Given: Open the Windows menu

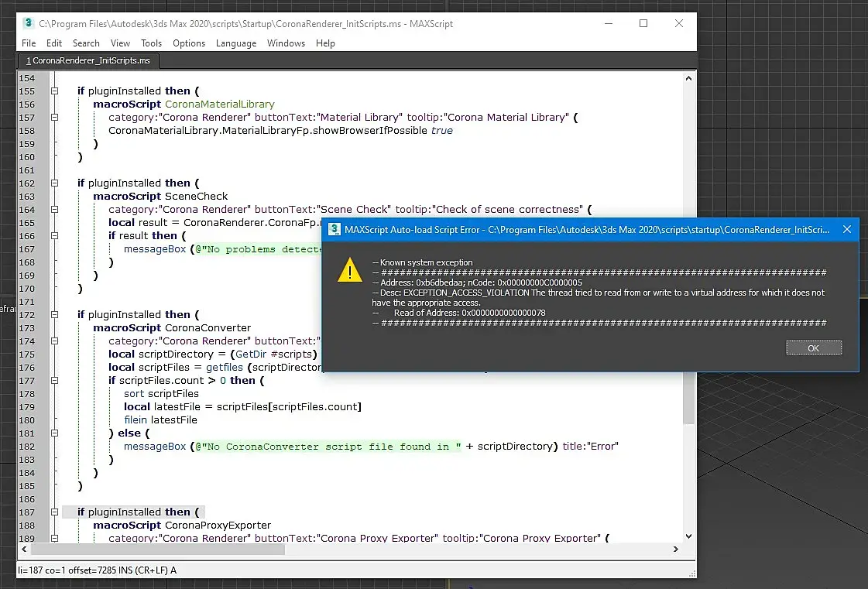Looking at the screenshot, I should tap(286, 43).
